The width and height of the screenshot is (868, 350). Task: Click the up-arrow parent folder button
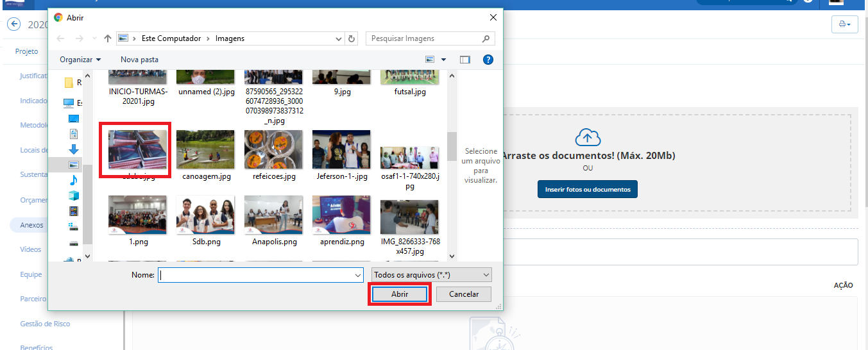click(107, 38)
